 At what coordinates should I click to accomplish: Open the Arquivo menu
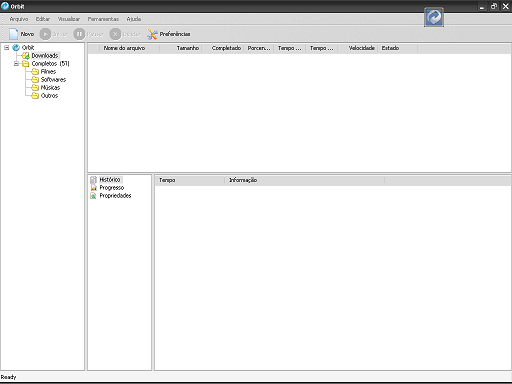(x=19, y=19)
